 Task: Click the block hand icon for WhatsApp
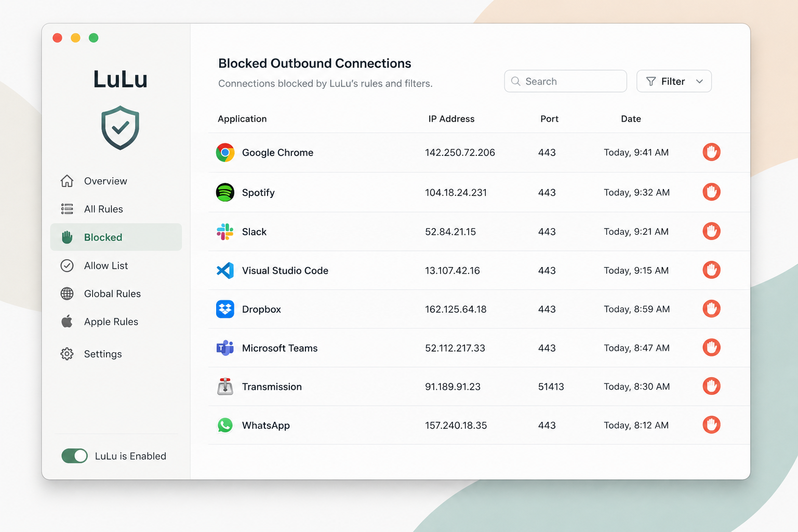(711, 424)
